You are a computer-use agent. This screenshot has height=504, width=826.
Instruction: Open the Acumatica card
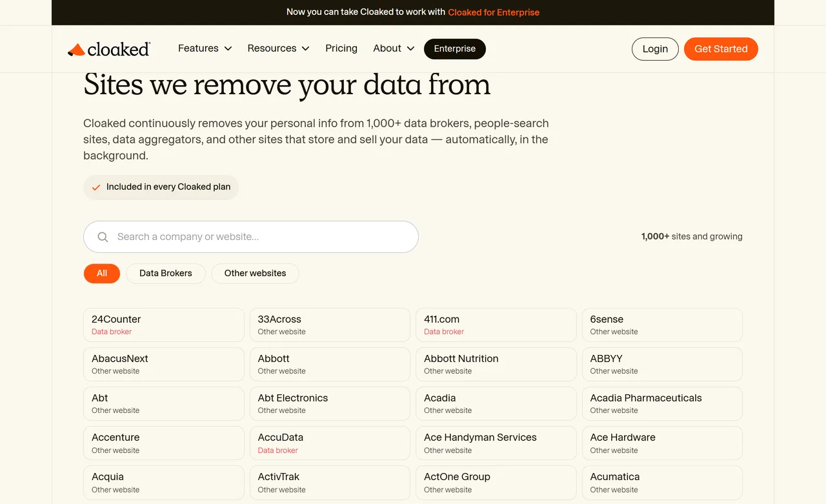(662, 482)
